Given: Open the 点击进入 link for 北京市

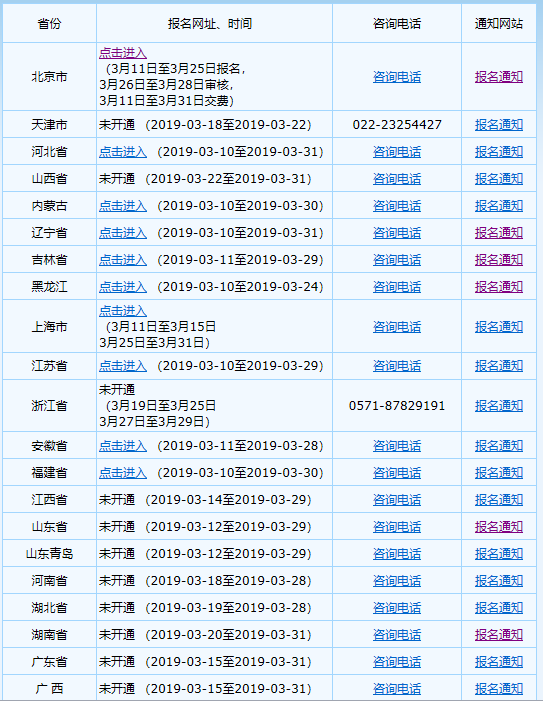Looking at the screenshot, I should [x=123, y=53].
